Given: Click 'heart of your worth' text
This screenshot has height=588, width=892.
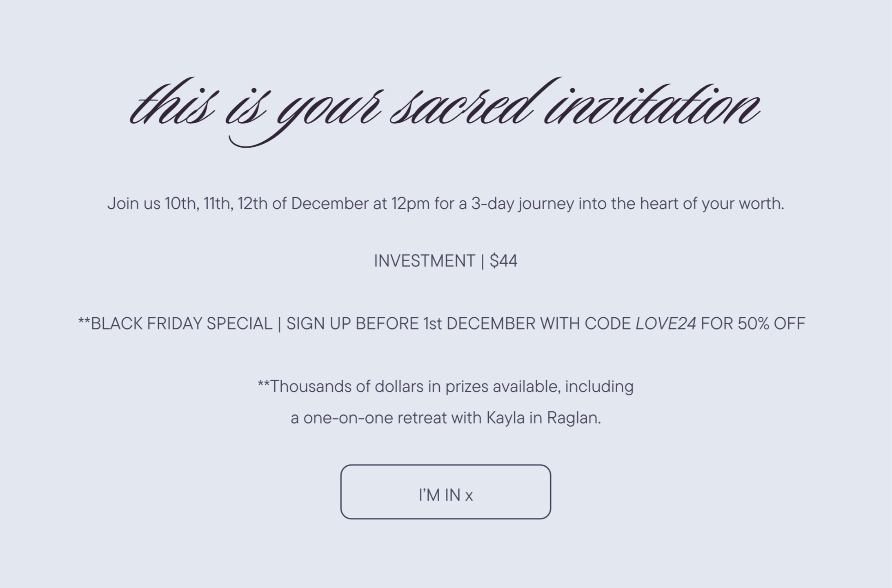Looking at the screenshot, I should (712, 203).
